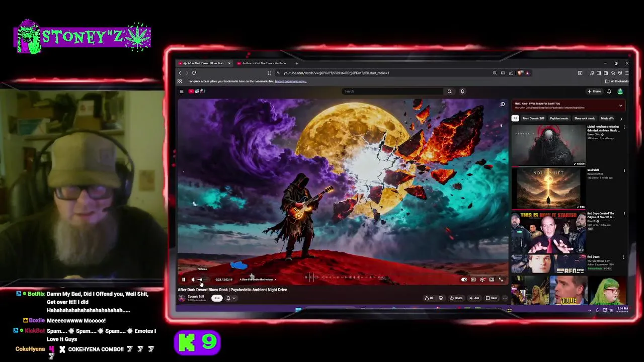Go to the YouTube home logo
Viewport: 644px width, 362px height.
click(x=197, y=92)
